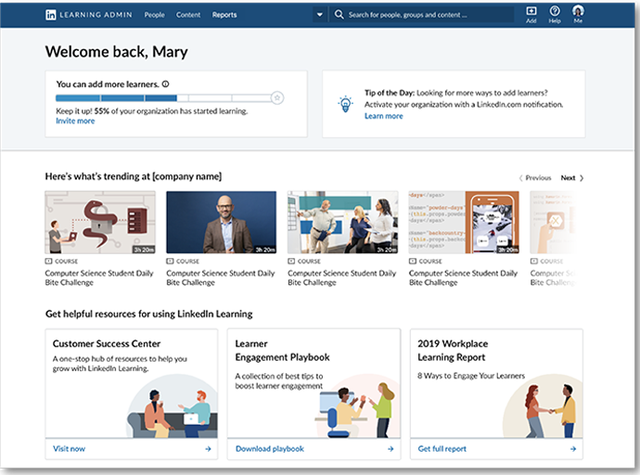The image size is (640, 475).
Task: Click the star icon ending the progress bar
Action: (277, 98)
